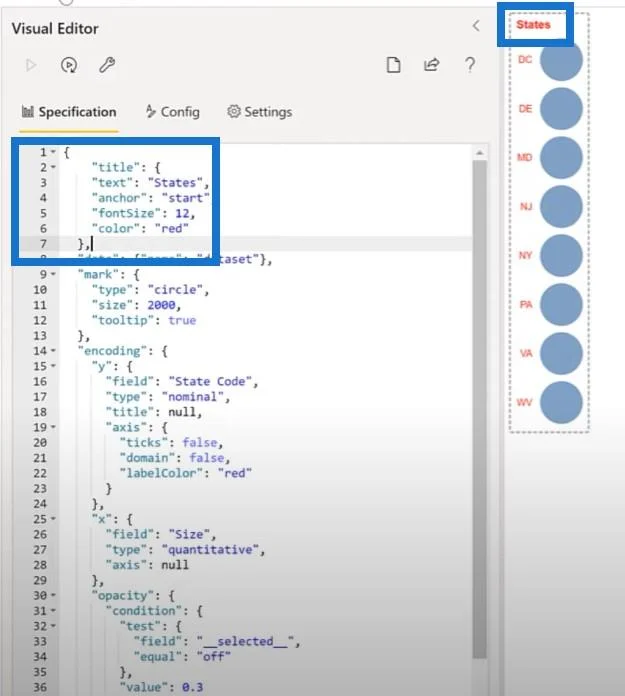Click the DC axis label
This screenshot has height=696, width=625.
coord(525,59)
